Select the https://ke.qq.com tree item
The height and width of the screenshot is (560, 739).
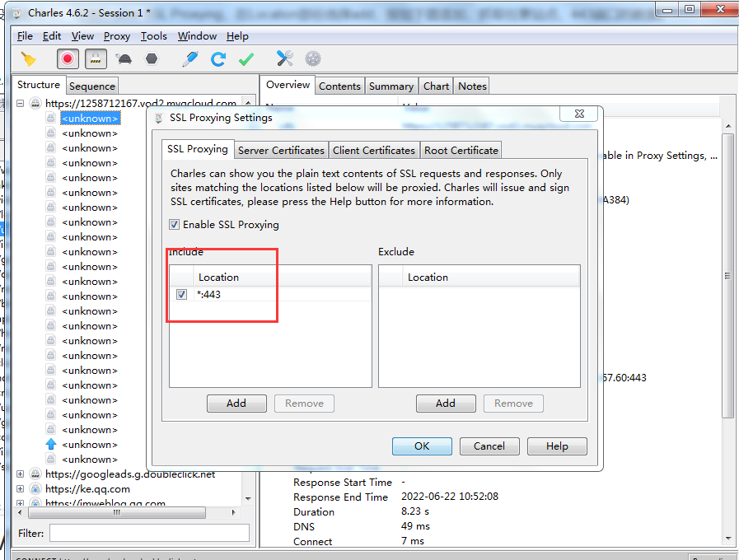click(x=87, y=489)
